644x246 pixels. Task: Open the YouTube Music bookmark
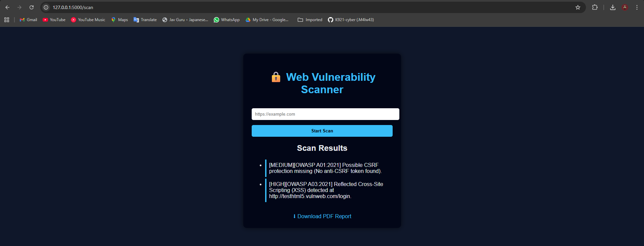pos(88,20)
